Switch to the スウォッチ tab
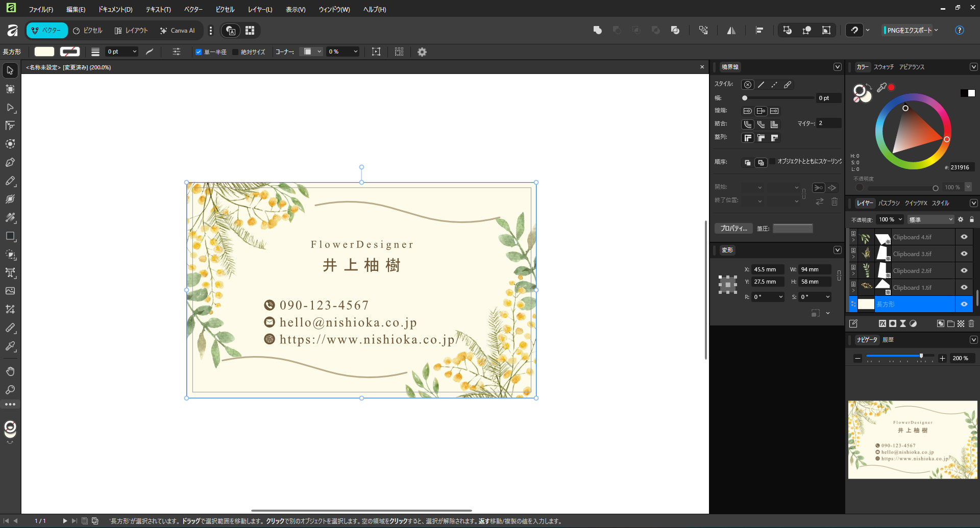 pos(884,66)
